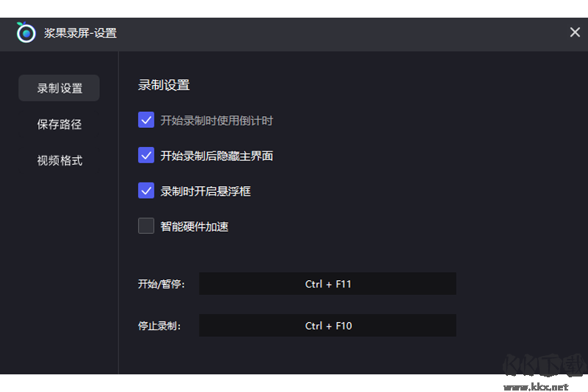Close the 浆果录屏 settings window

tap(575, 32)
